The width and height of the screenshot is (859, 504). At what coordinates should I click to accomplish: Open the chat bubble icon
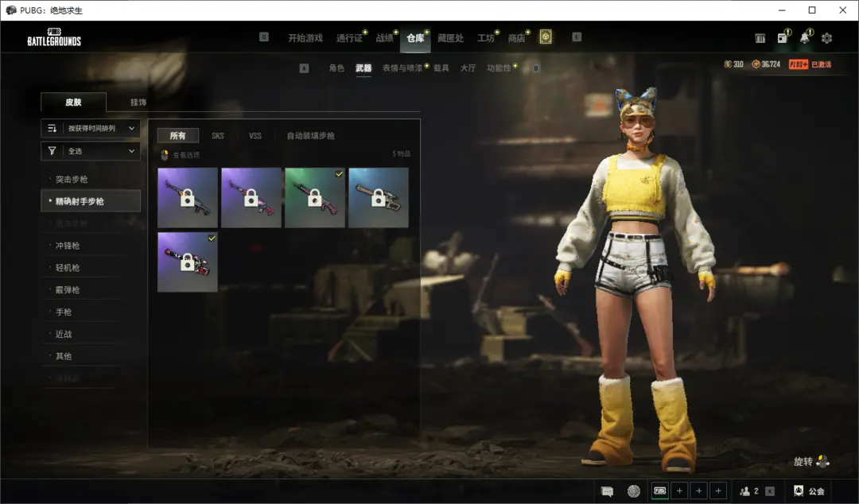[x=608, y=491]
